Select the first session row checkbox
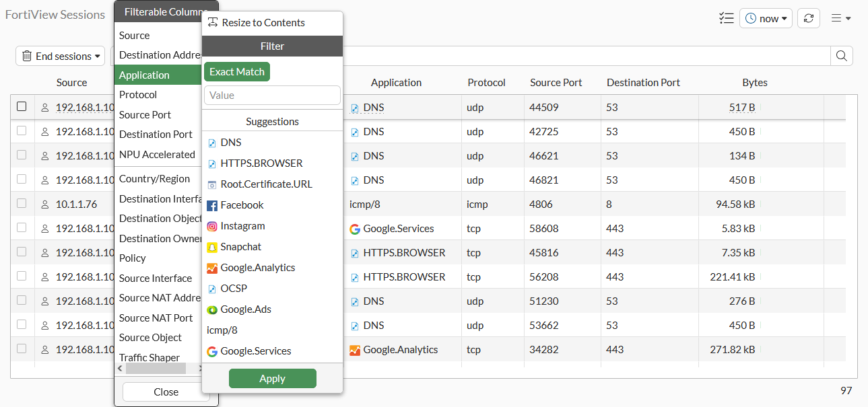Screen dimensions: 868x407 [x=21, y=106]
